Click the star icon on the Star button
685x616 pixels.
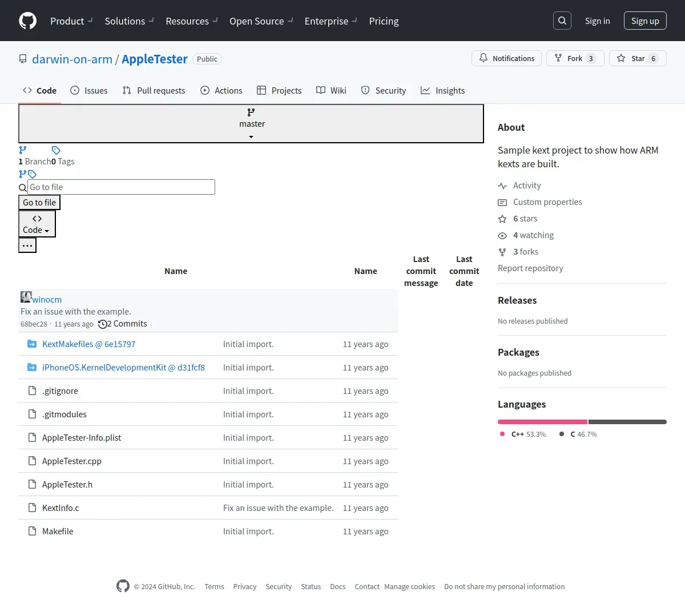pyautogui.click(x=621, y=58)
